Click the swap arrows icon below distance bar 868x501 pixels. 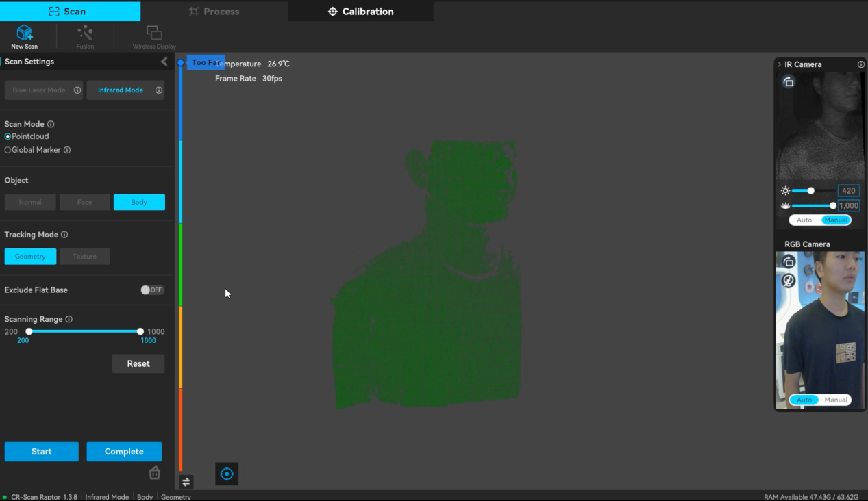click(186, 482)
